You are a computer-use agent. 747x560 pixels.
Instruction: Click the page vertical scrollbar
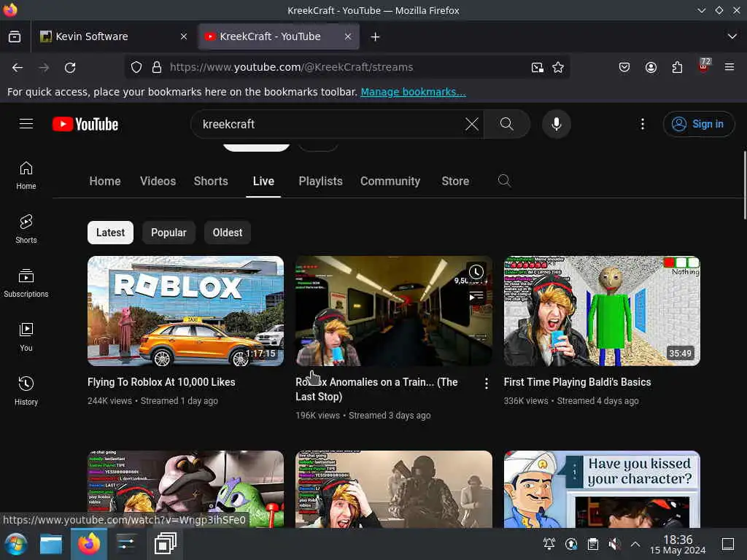point(744,184)
